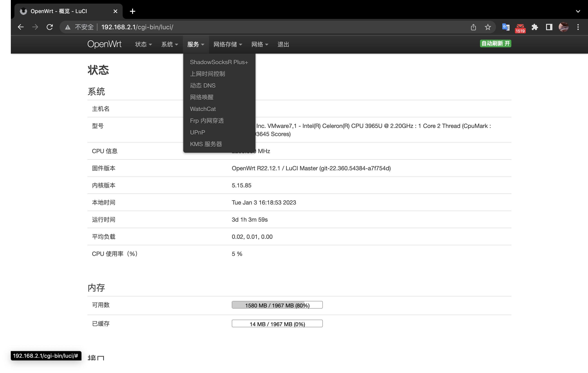Open the Google Translate extension icon

[505, 27]
